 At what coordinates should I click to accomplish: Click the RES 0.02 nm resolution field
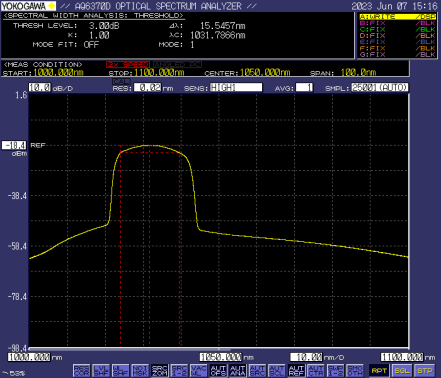[x=148, y=88]
